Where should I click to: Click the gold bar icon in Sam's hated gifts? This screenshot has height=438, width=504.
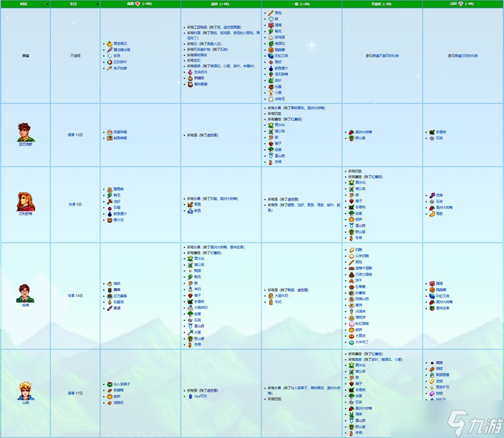point(432,381)
